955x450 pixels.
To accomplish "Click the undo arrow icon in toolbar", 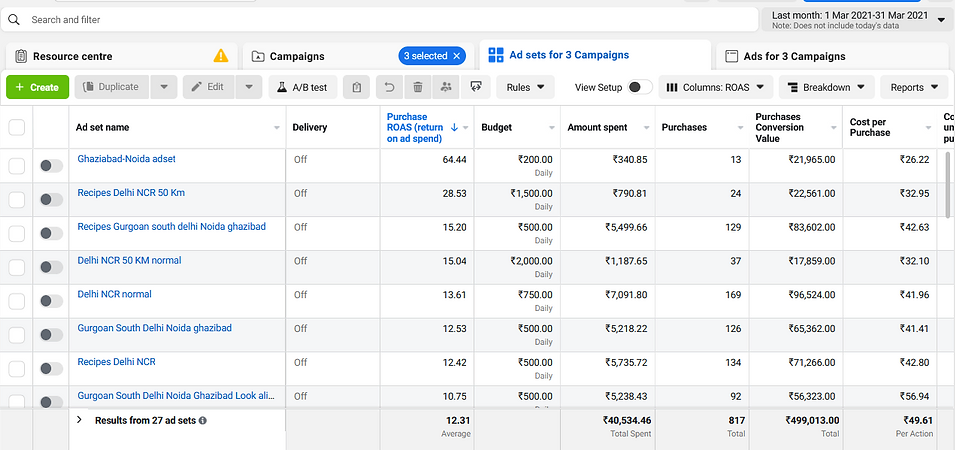I will click(x=390, y=88).
